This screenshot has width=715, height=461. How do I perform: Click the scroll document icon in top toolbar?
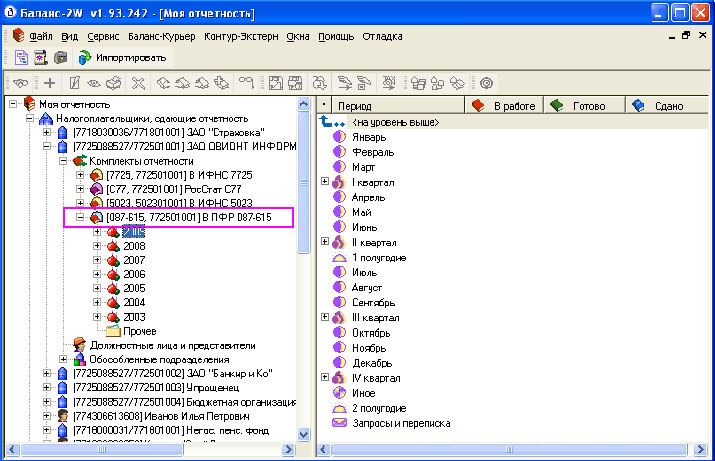41,58
